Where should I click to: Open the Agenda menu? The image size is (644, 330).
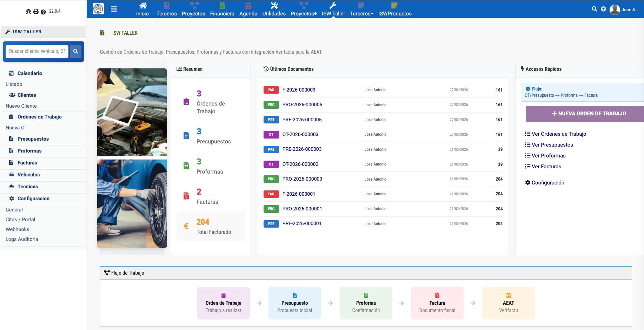point(248,9)
